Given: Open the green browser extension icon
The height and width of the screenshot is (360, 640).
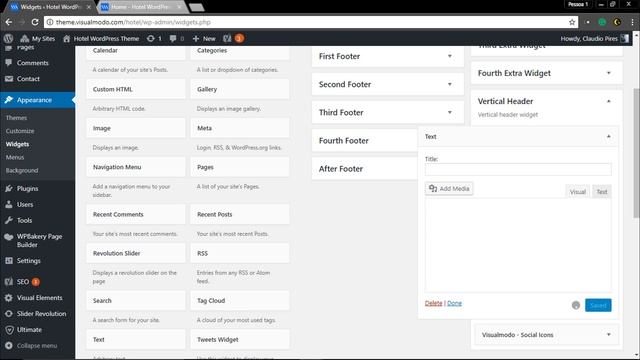Looking at the screenshot, I should point(602,22).
